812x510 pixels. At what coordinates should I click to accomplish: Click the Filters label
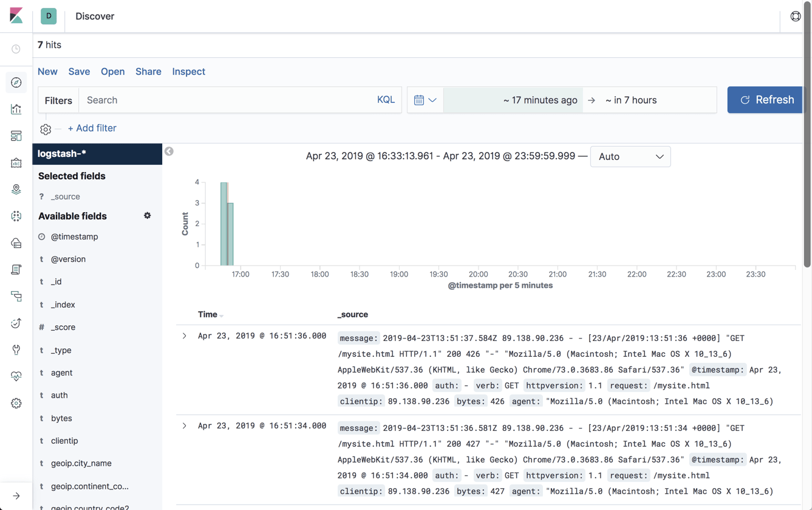click(x=58, y=101)
